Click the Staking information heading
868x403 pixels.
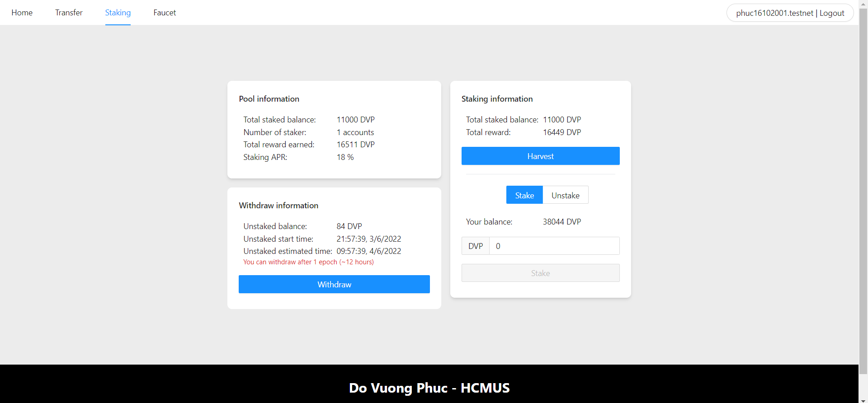coord(497,98)
